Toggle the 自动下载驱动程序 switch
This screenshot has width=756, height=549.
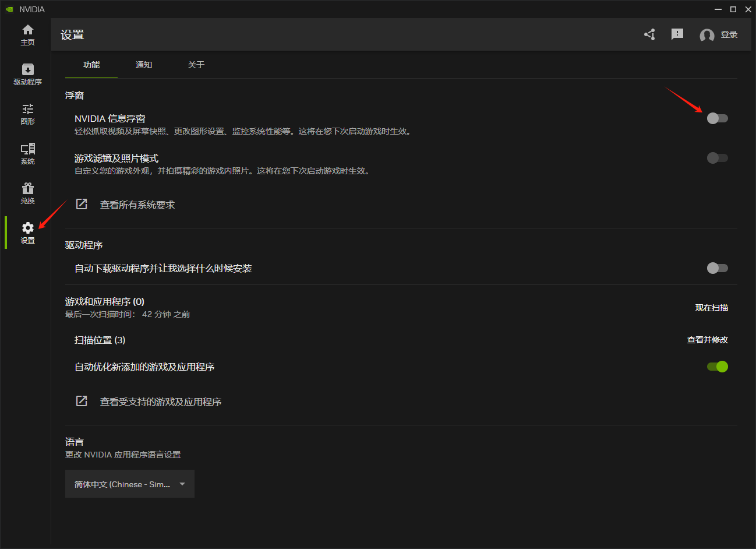pyautogui.click(x=717, y=268)
